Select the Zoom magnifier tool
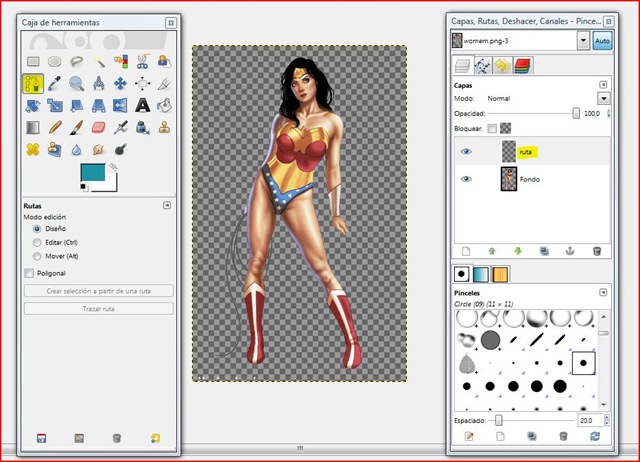The height and width of the screenshot is (462, 640). pyautogui.click(x=77, y=83)
